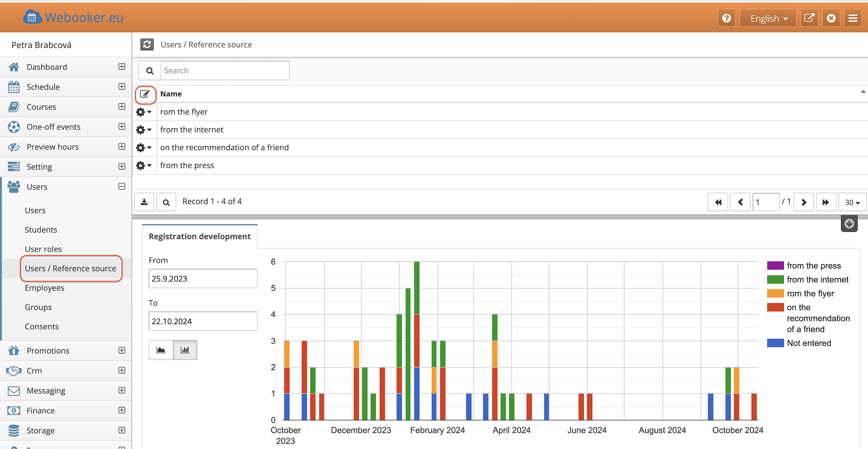Click the grey down-arrow panel collapse icon
Image resolution: width=868 pixels, height=449 pixels.
(849, 224)
